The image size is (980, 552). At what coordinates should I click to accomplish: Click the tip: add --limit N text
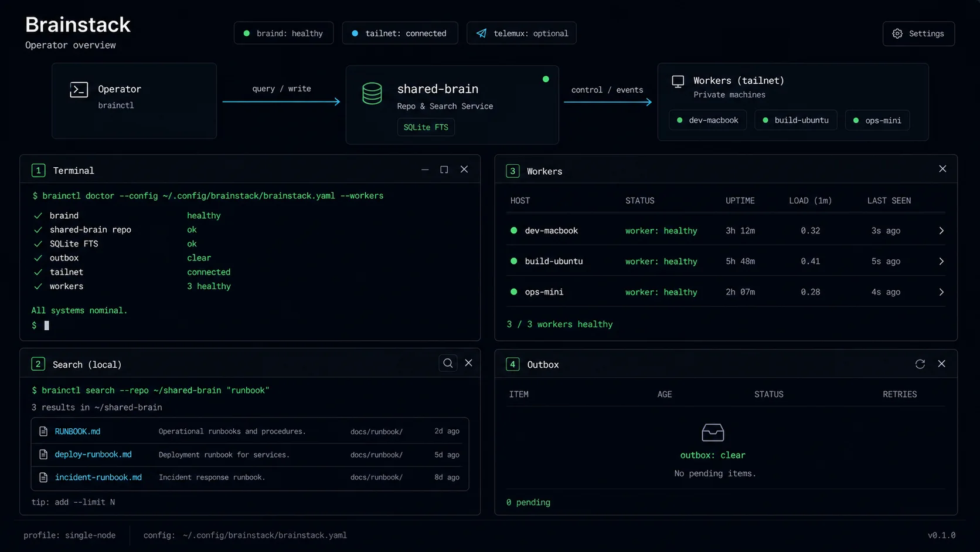73,503
